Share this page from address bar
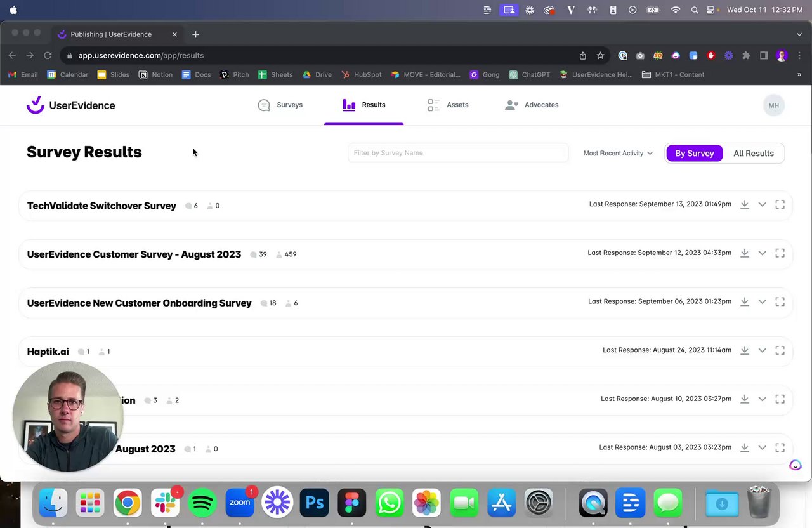 582,55
